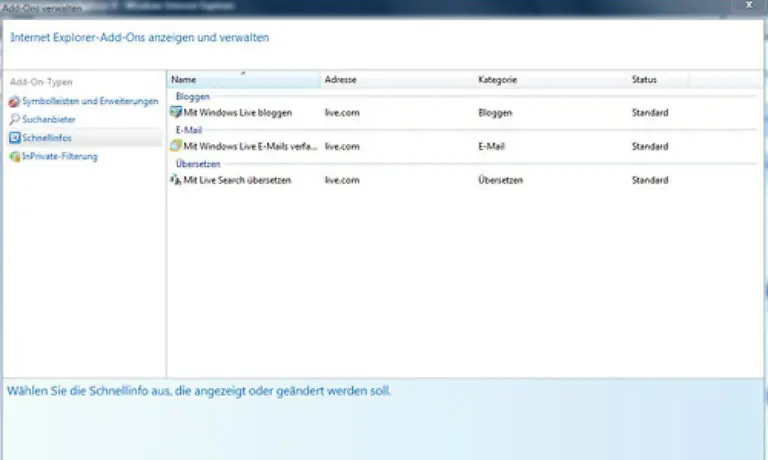
Task: Collapse the E-Mail group header
Action: click(x=189, y=130)
